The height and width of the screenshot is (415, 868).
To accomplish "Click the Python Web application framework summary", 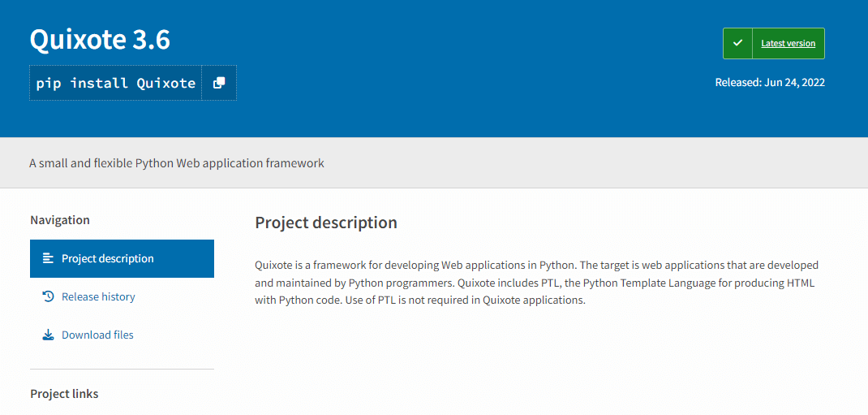I will click(x=177, y=163).
